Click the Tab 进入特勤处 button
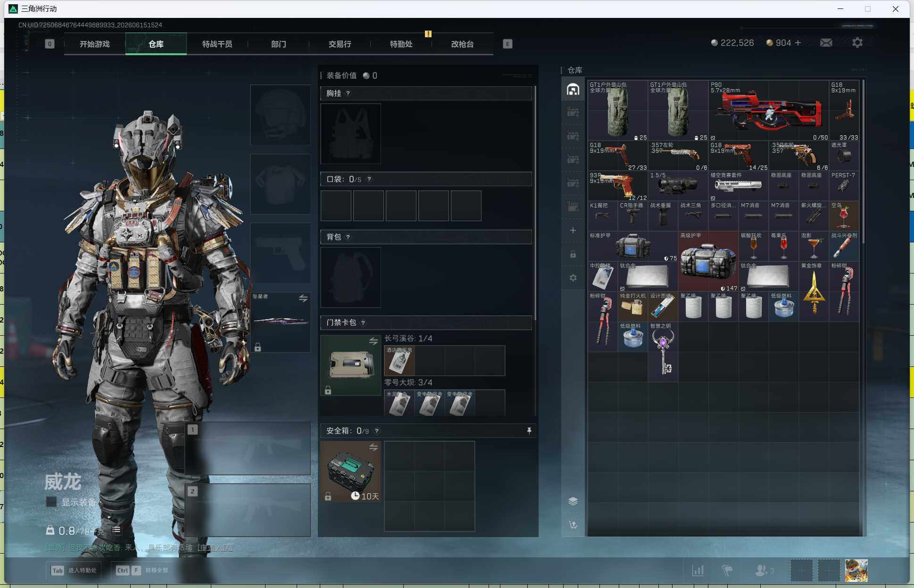Image resolution: width=914 pixels, height=588 pixels. click(x=74, y=570)
